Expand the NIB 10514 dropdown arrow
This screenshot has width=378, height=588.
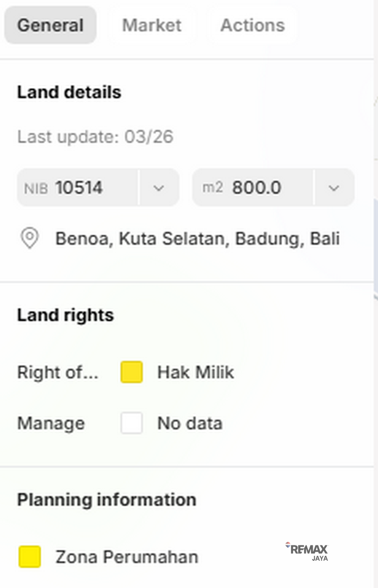click(x=159, y=188)
